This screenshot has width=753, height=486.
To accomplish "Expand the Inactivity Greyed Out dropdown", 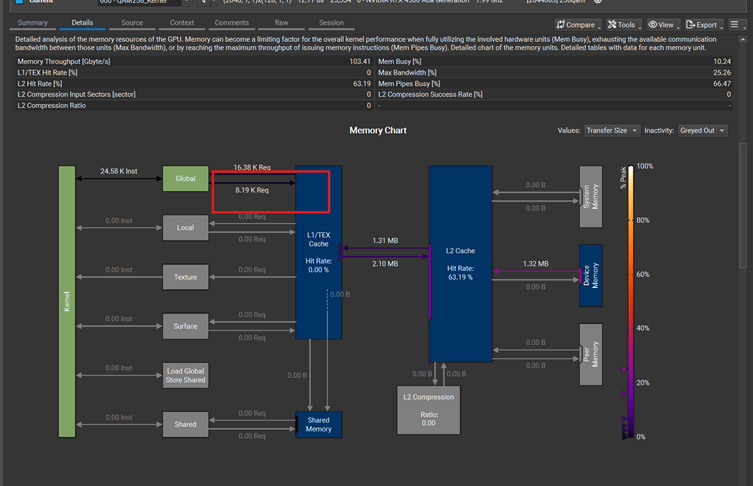I will point(702,131).
